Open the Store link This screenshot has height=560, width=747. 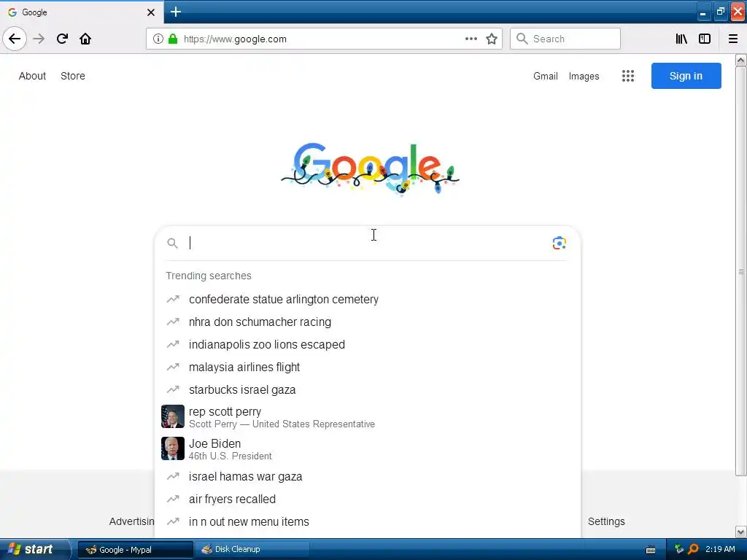click(x=73, y=76)
